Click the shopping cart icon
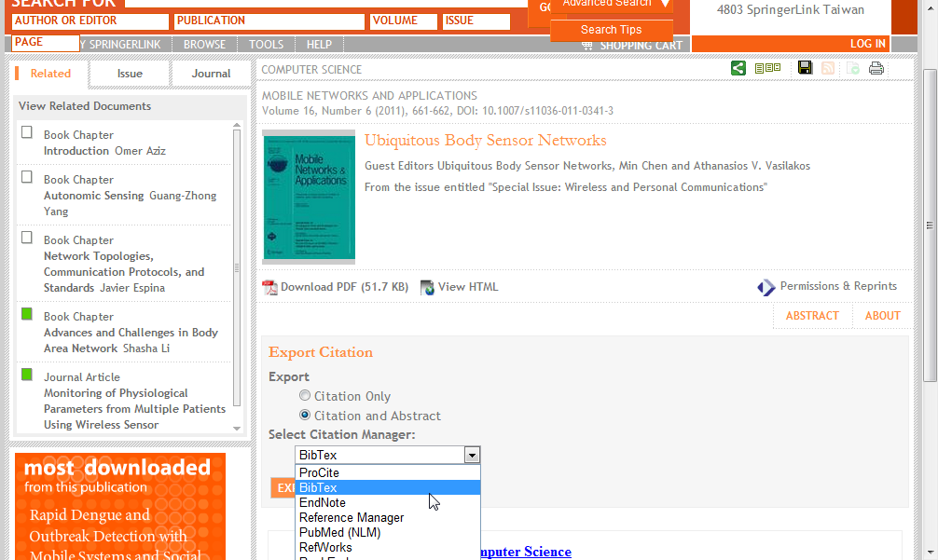Image resolution: width=938 pixels, height=560 pixels. point(587,46)
